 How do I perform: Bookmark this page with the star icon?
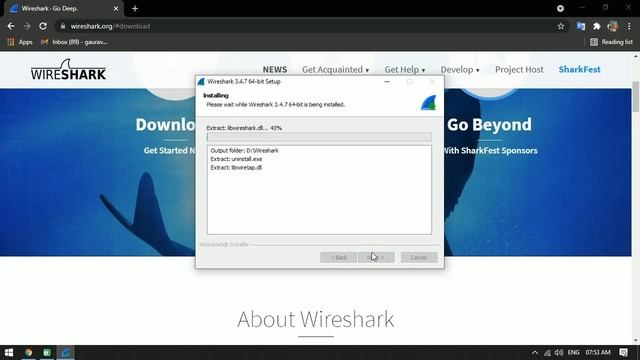coord(561,26)
